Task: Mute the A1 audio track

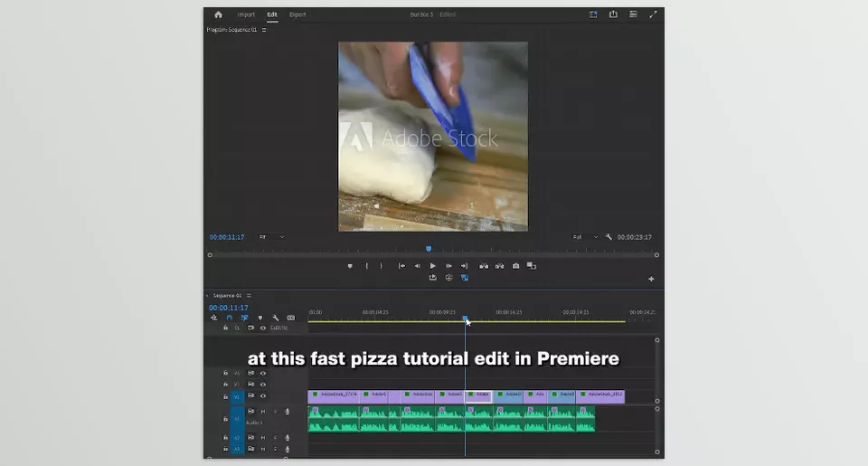Action: (x=263, y=412)
